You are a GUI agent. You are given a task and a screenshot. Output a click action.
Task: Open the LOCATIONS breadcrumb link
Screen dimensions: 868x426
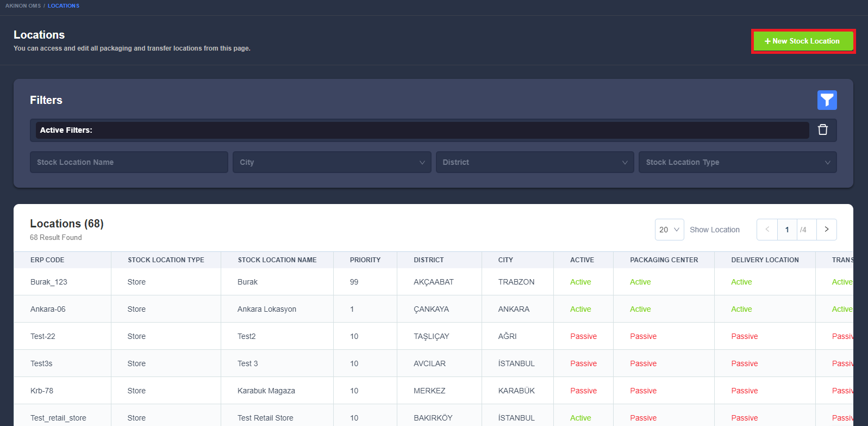click(64, 6)
